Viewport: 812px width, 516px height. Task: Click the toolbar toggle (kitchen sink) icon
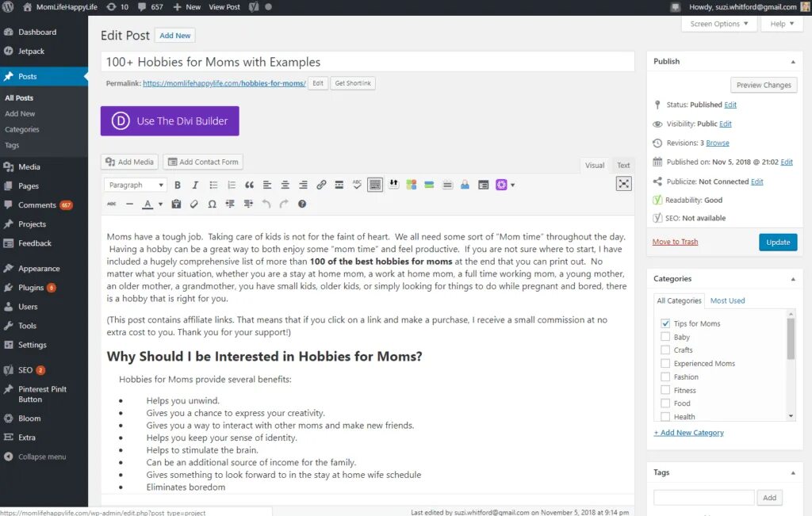coord(375,185)
